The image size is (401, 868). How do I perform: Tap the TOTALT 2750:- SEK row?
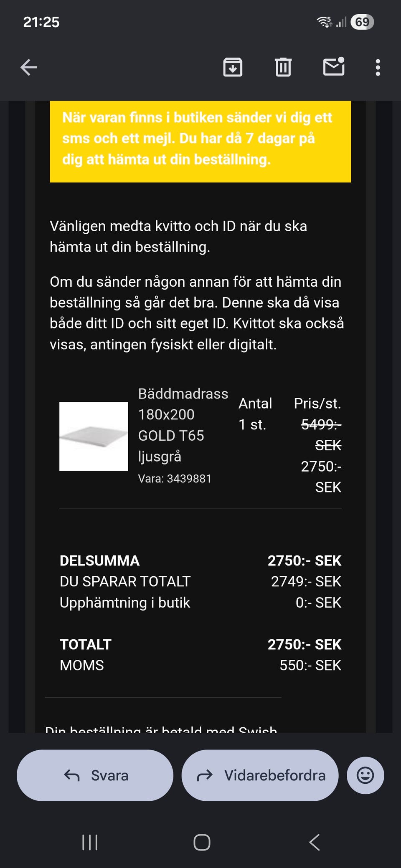pos(200,644)
